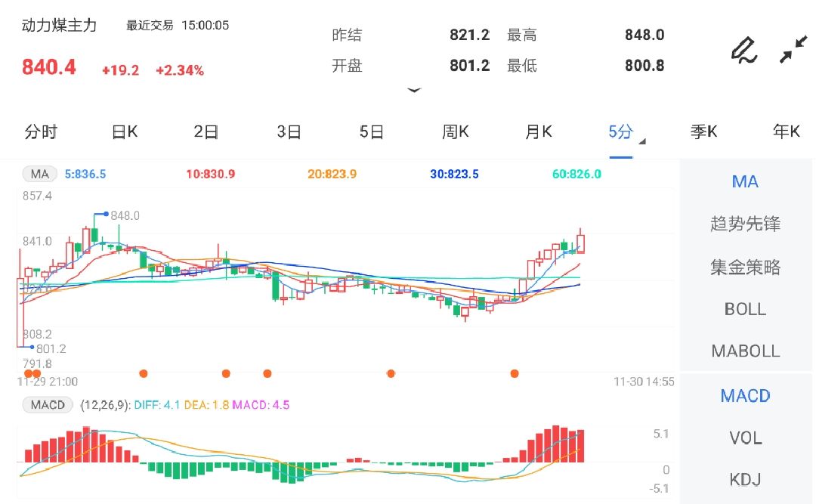The image size is (816, 504).
Task: Choose 集金策略 in the indicator sidebar
Action: point(745,267)
